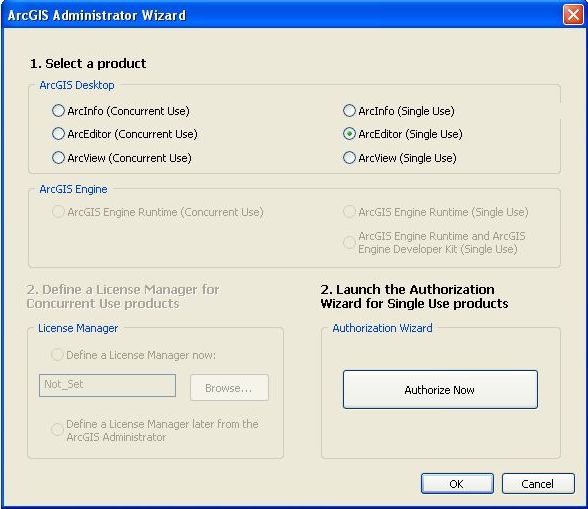Click the Not_Set license manager field
Viewport: 588px width, 509px height.
[107, 385]
